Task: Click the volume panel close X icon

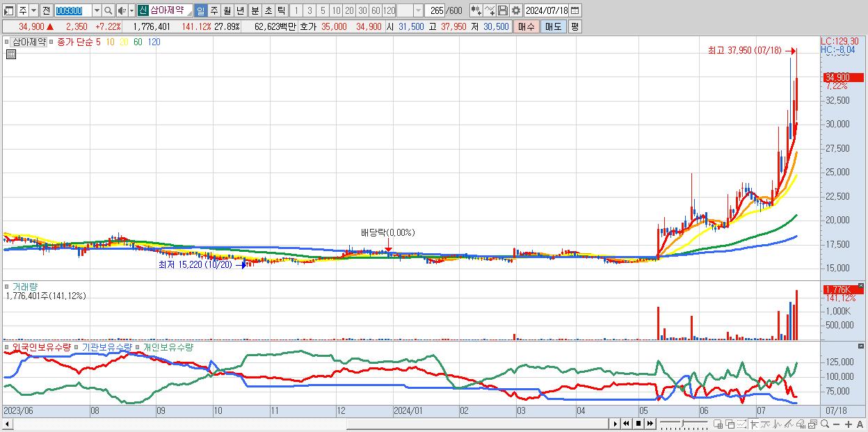Action: [x=862, y=285]
